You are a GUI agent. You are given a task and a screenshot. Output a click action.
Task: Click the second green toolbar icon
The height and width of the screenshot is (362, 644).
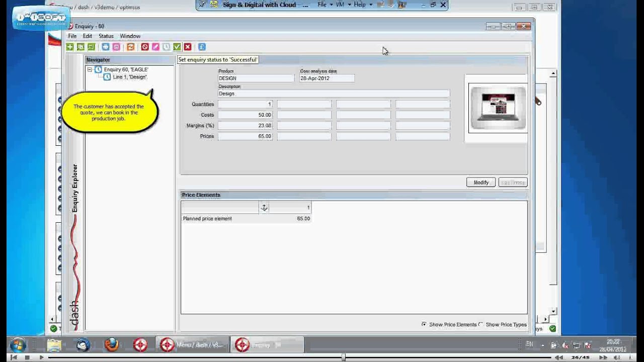pyautogui.click(x=80, y=47)
